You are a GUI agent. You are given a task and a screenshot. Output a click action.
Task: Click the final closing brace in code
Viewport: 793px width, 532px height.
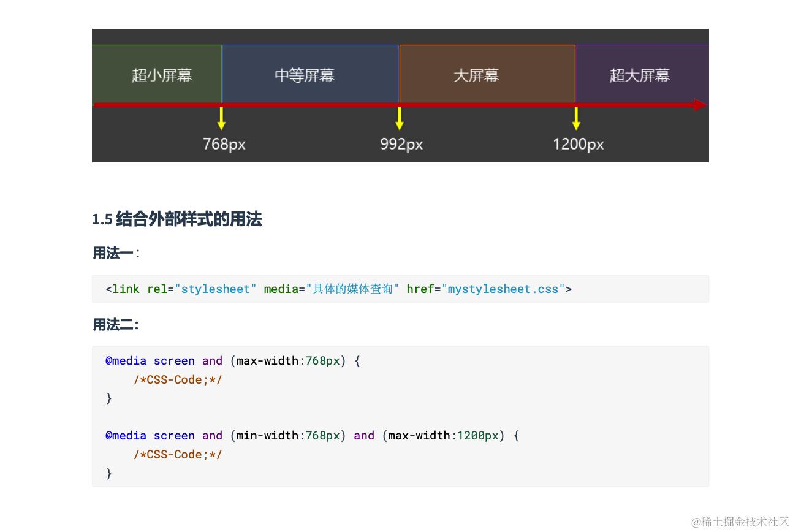click(109, 473)
